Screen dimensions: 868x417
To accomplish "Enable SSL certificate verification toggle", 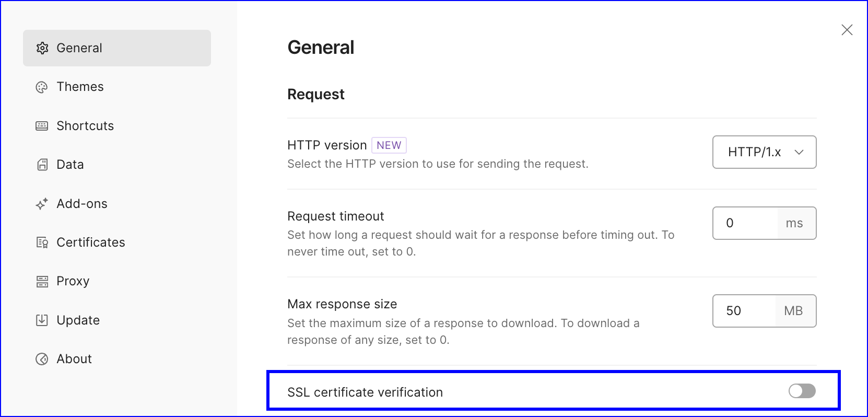I will (802, 391).
